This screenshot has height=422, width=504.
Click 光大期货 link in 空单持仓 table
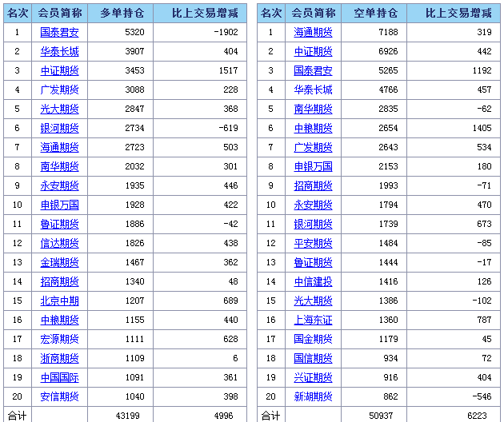[313, 301]
